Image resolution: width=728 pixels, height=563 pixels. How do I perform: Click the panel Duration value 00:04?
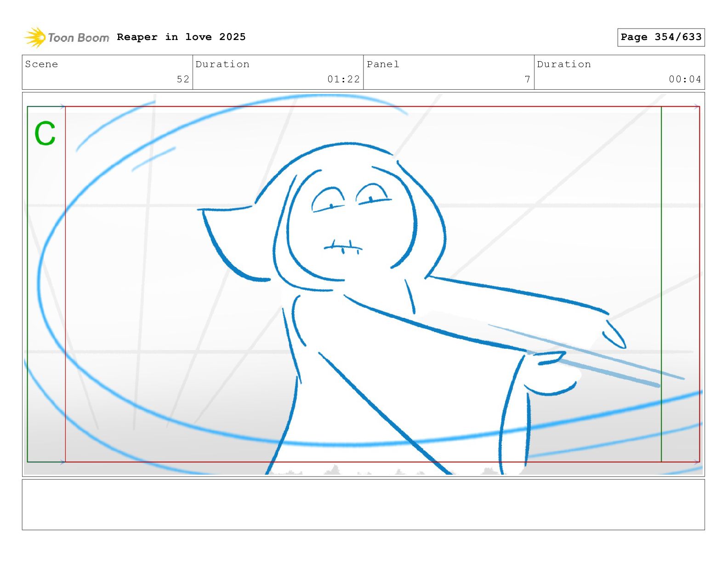tap(685, 79)
